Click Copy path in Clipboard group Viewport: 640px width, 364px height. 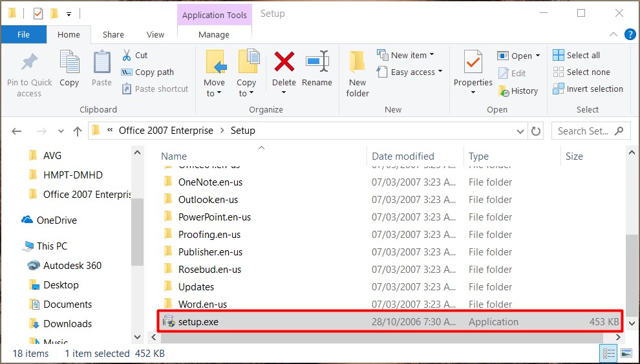point(147,72)
